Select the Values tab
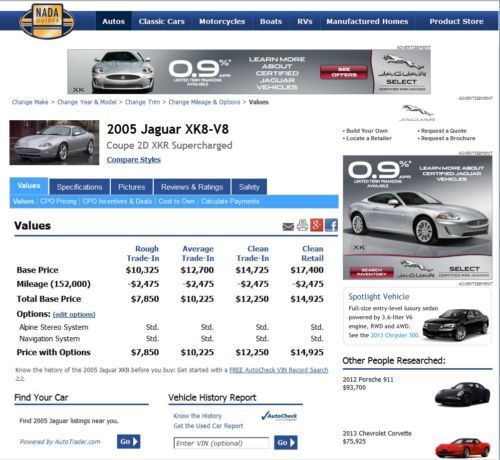The image size is (500, 460). 29,186
